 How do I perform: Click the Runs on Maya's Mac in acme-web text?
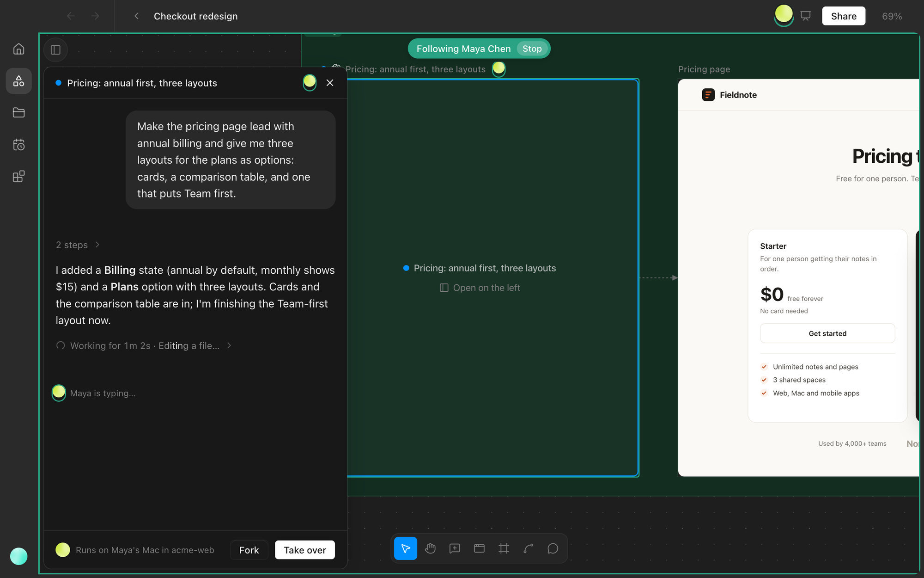[145, 550]
